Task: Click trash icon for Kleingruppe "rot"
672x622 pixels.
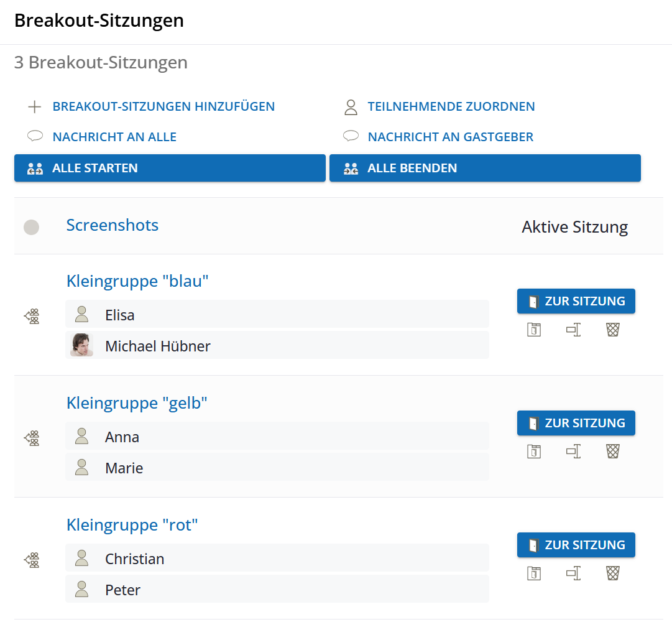Action: [x=613, y=573]
